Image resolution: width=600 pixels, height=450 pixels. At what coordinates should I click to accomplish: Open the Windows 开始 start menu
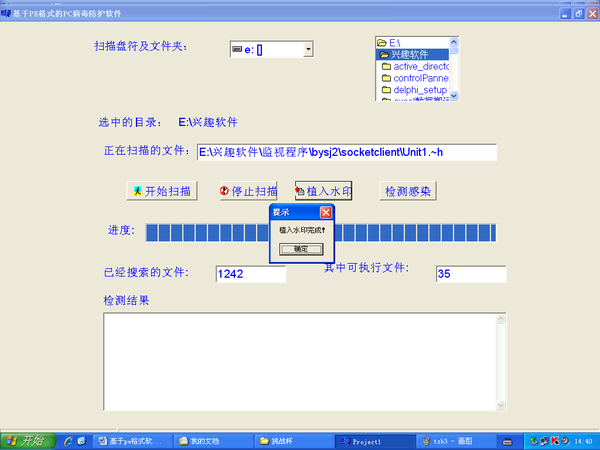coord(26,440)
